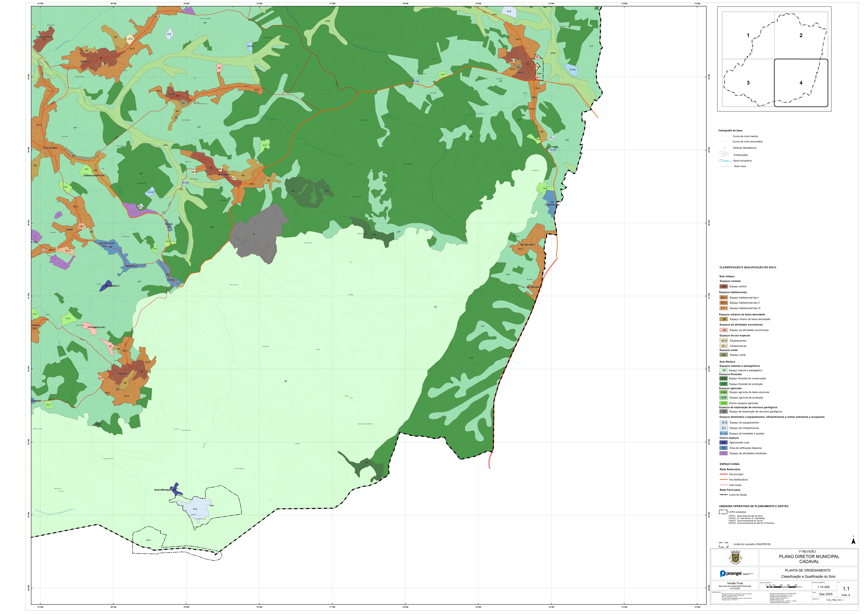868x614 pixels.
Task: Click the 'Cadaval e Adão lobo' map label
Action: pyautogui.click(x=94, y=175)
